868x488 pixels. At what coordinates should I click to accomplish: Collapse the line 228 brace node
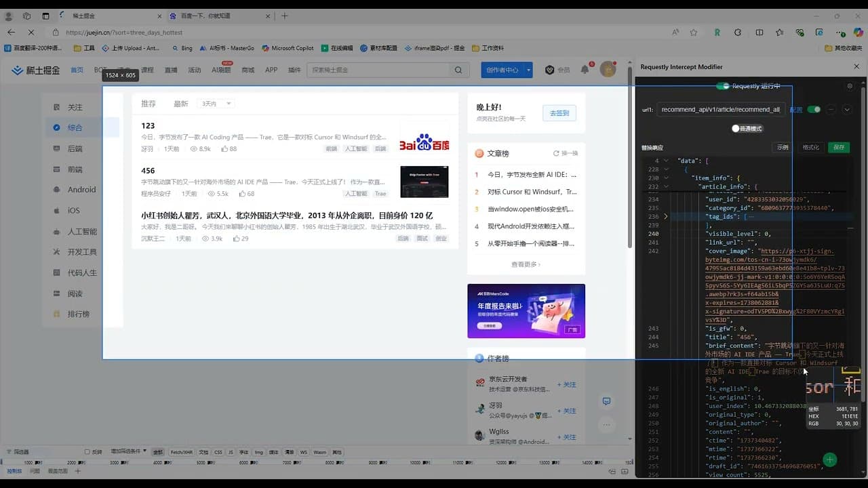click(666, 169)
